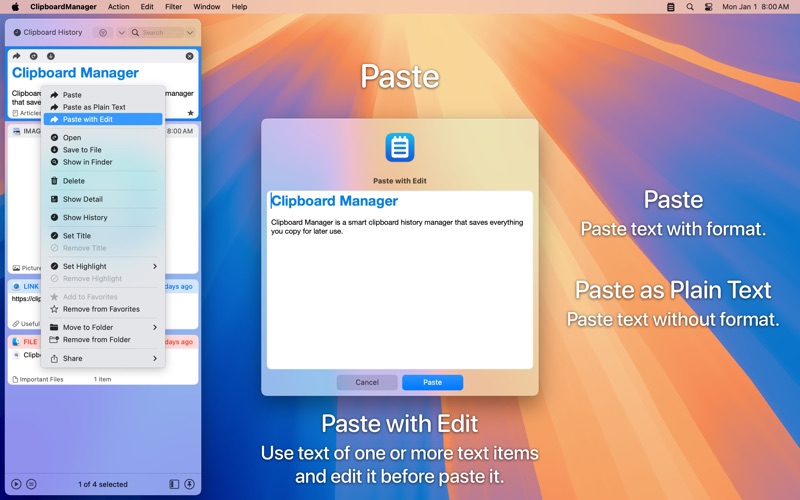Click the magnifier icon in the panel search box
The image size is (800, 500).
click(x=135, y=33)
